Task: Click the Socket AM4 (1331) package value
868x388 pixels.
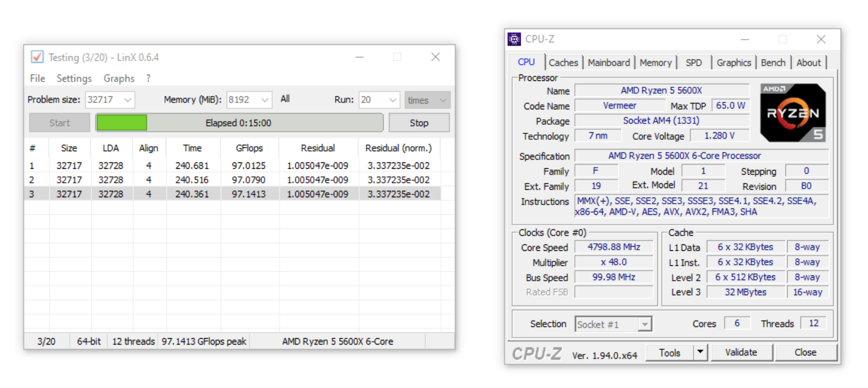Action: click(662, 121)
